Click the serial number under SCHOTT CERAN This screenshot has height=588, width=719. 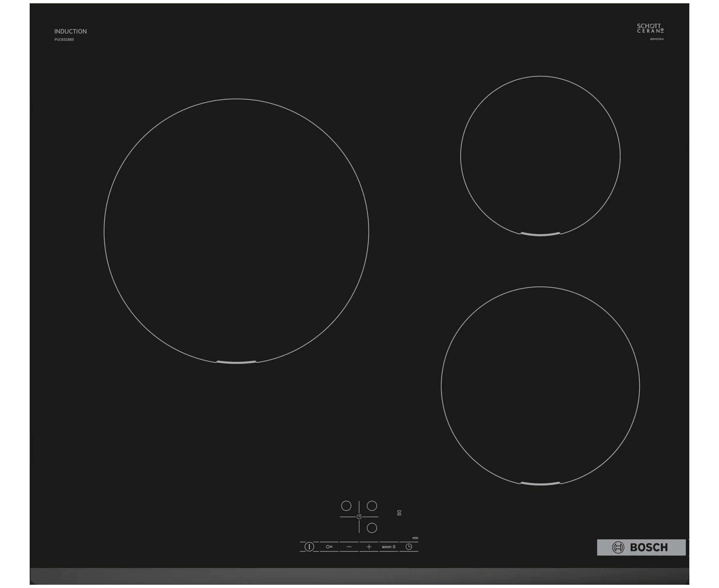(656, 39)
